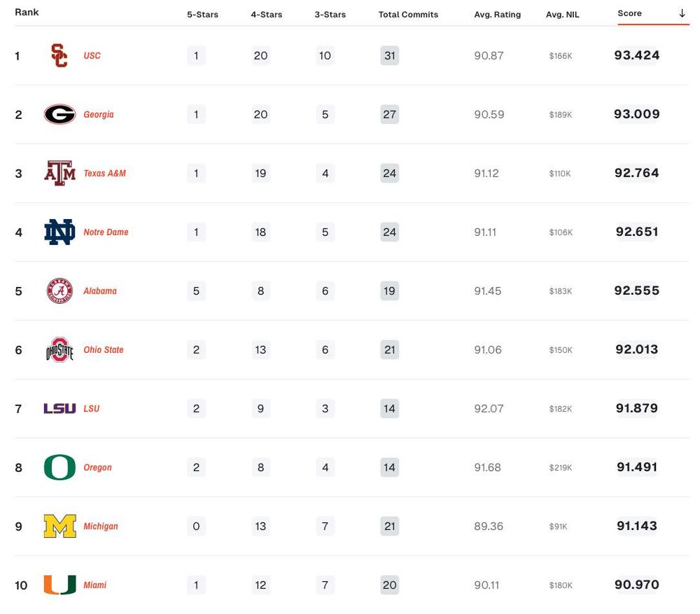700x614 pixels.
Task: Click the Miami U logo
Action: click(x=59, y=585)
